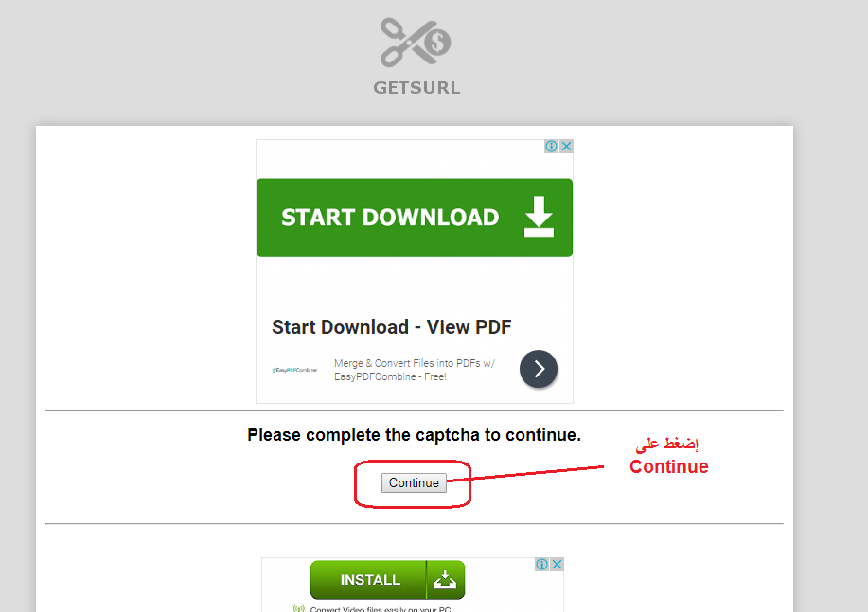Click the red Continue annotation label
Screen dimensions: 868x612
668,466
